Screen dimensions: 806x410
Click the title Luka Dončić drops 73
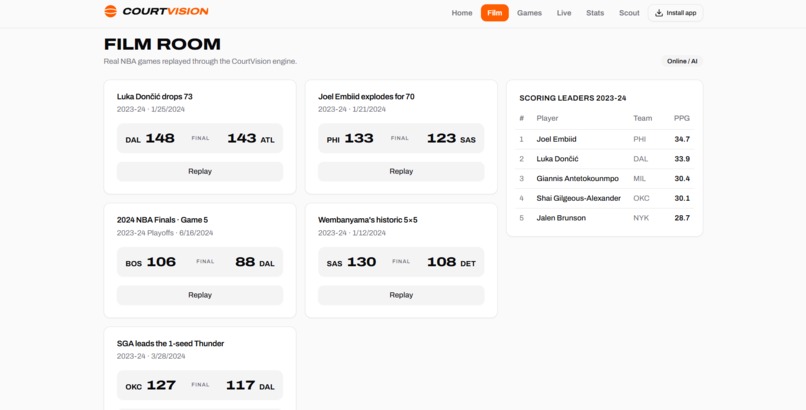tap(155, 97)
